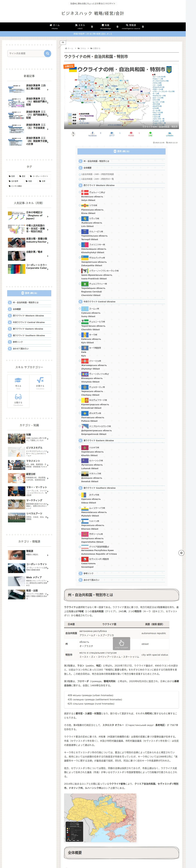The width and height of the screenshot is (196, 868).
Task: Click Sevastopol special city flag icon
Action: pyautogui.click(x=85, y=559)
